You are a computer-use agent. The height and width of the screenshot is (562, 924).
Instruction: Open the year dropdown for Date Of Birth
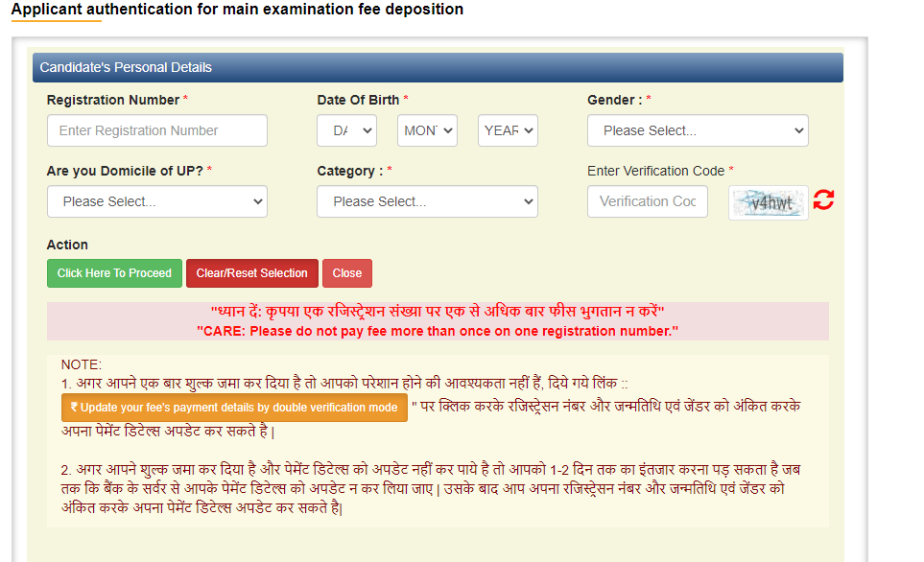click(x=508, y=130)
